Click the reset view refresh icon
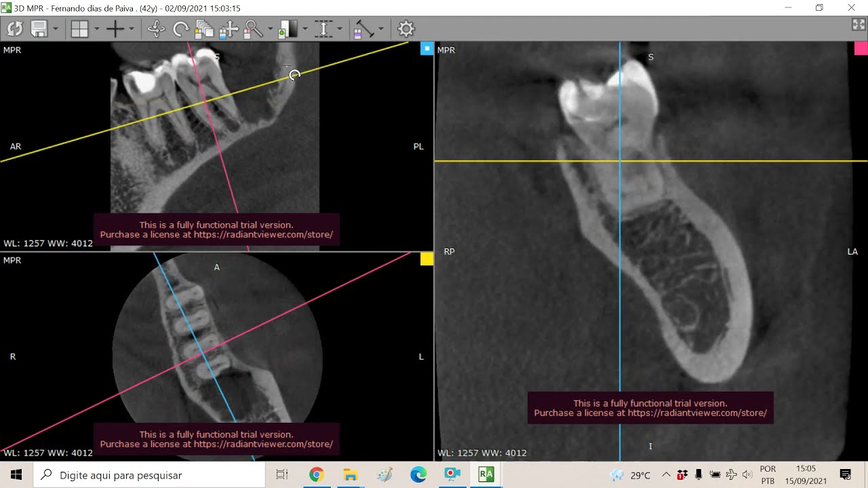The image size is (868, 488). [x=15, y=29]
